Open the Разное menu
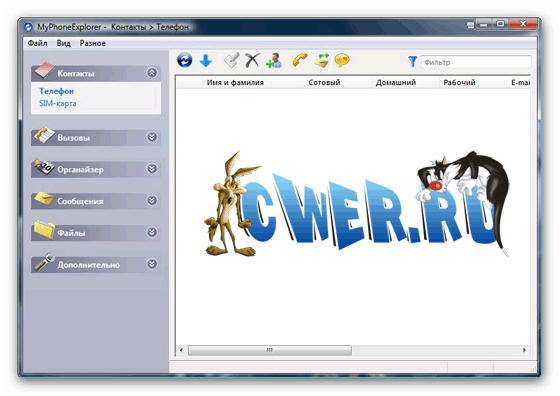 [92, 43]
